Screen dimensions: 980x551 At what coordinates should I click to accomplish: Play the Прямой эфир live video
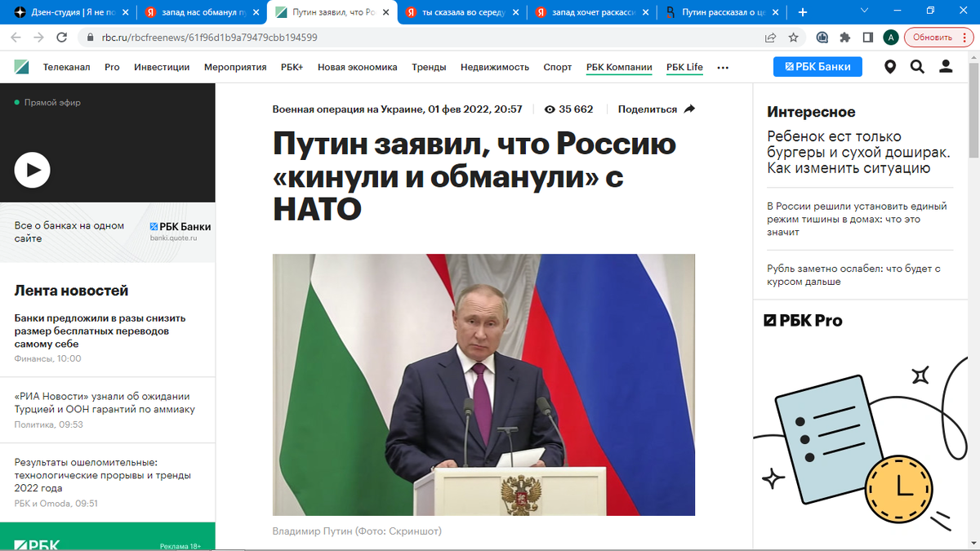pos(32,170)
